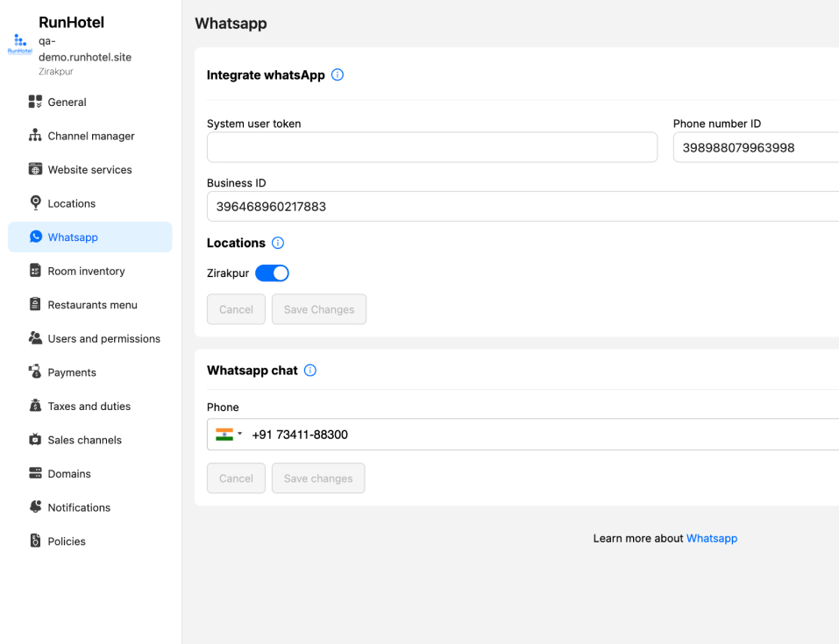Open Notifications settings
This screenshot has width=839, height=644.
click(x=90, y=506)
